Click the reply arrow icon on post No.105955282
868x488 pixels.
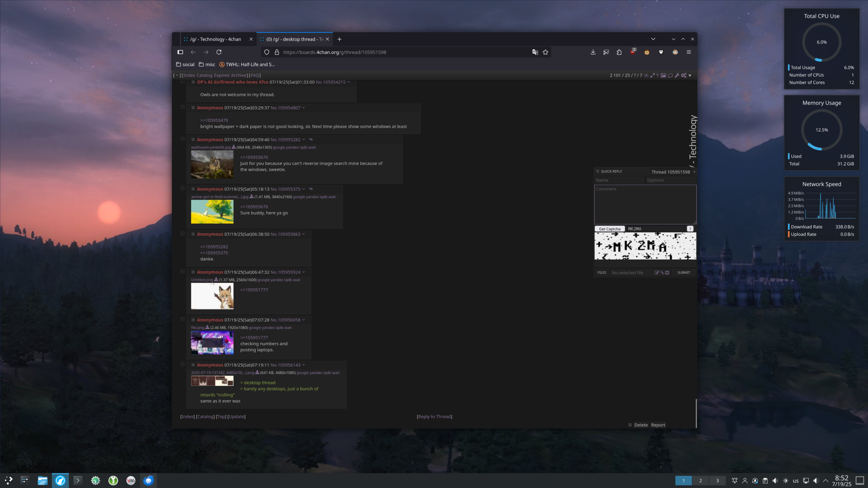click(311, 140)
